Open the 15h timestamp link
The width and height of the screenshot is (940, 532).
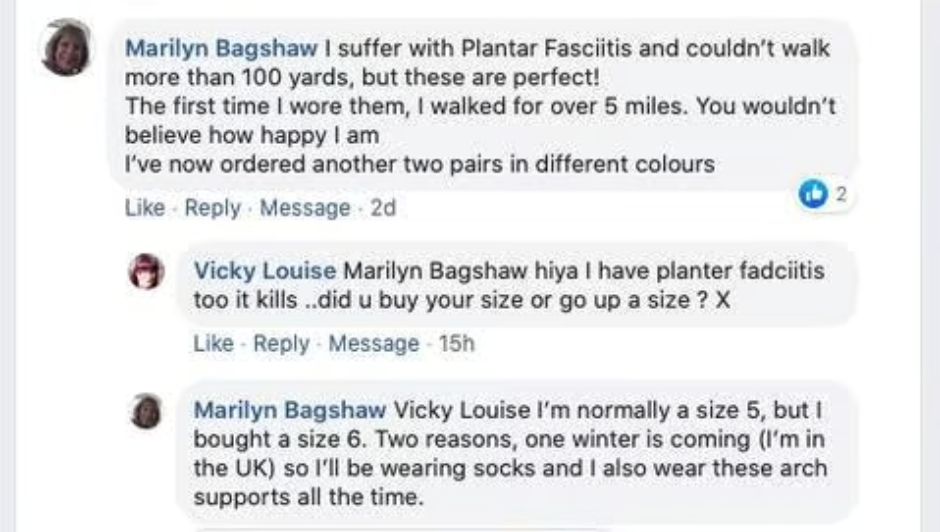(457, 344)
